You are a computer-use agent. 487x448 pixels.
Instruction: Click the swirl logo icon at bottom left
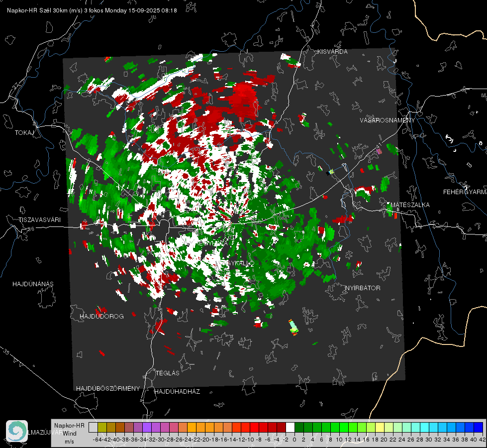(x=17, y=431)
